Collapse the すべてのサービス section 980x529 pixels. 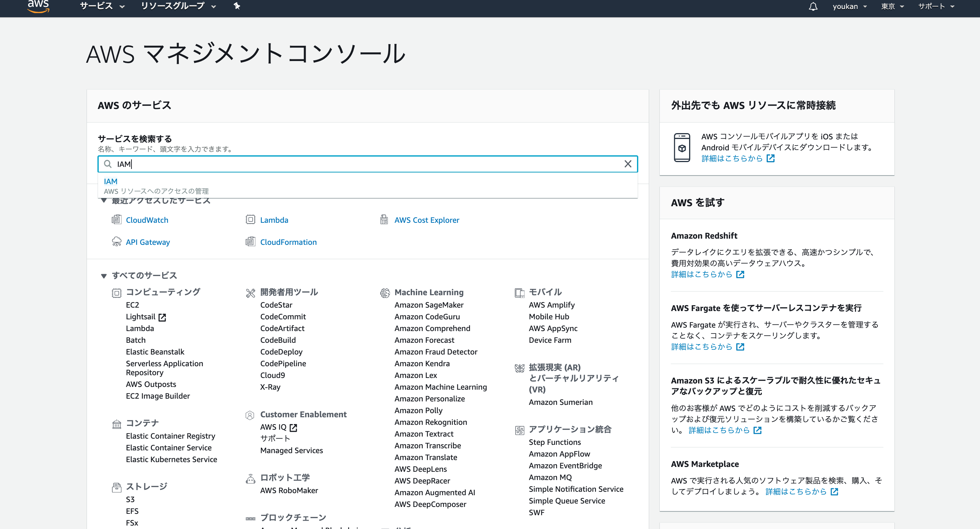[x=104, y=276]
